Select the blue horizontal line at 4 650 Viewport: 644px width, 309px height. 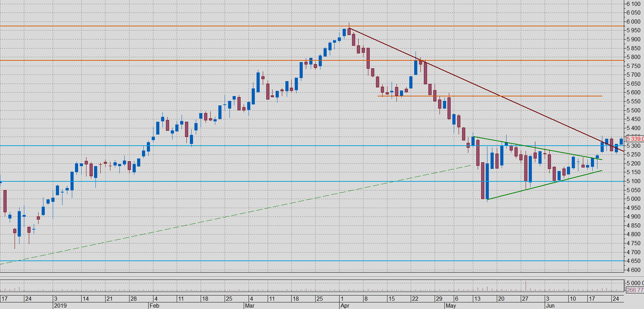(312, 261)
